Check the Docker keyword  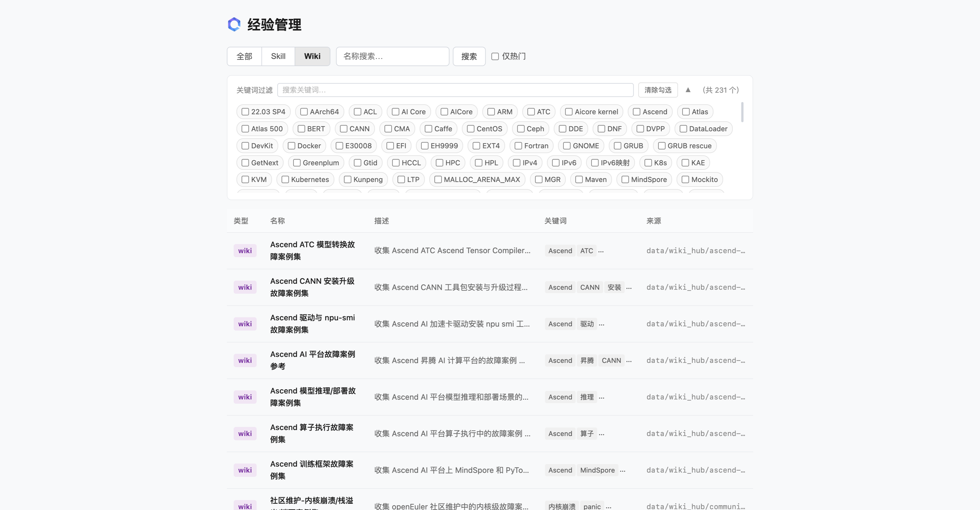pyautogui.click(x=291, y=146)
